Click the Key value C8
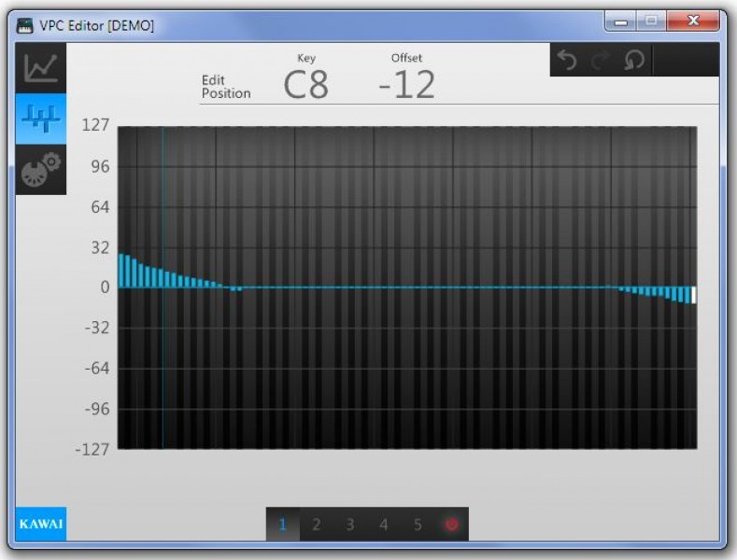737x560 pixels. pyautogui.click(x=306, y=85)
